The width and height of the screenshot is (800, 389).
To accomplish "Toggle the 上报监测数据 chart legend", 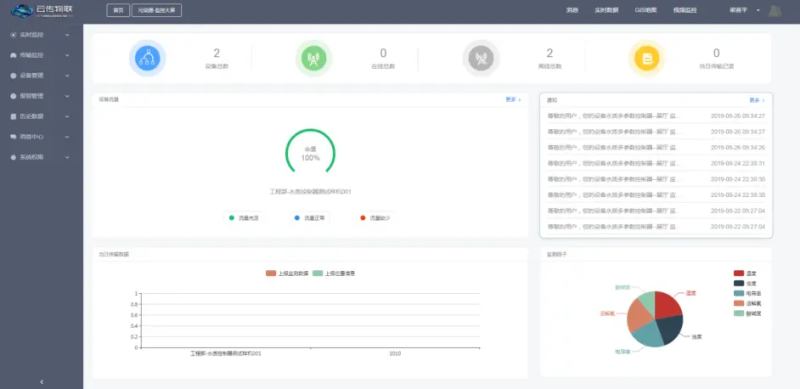I will coord(287,273).
